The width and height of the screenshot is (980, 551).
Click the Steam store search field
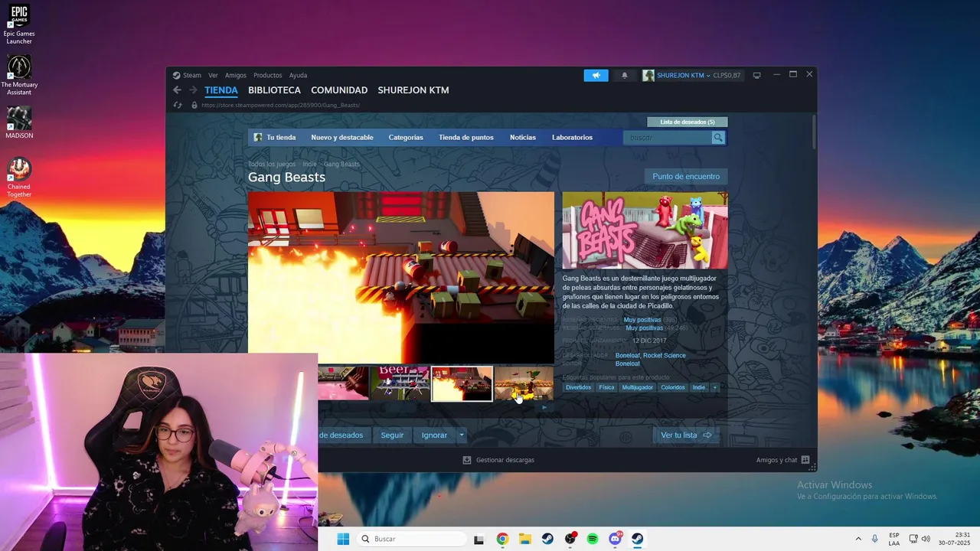click(668, 138)
